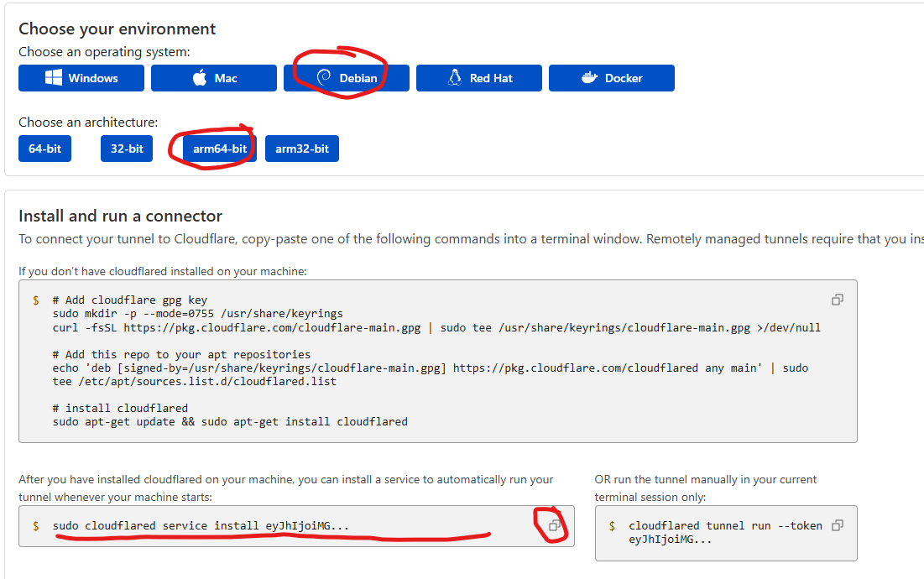The image size is (924, 579).
Task: Select the Red Hat operating system button
Action: (479, 78)
